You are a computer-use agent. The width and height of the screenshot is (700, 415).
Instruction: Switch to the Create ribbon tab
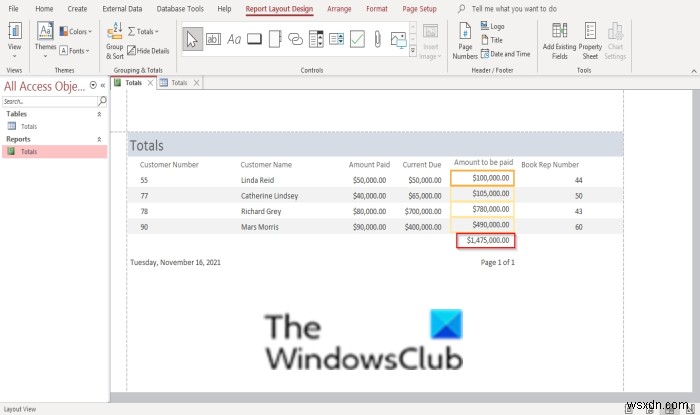click(77, 8)
